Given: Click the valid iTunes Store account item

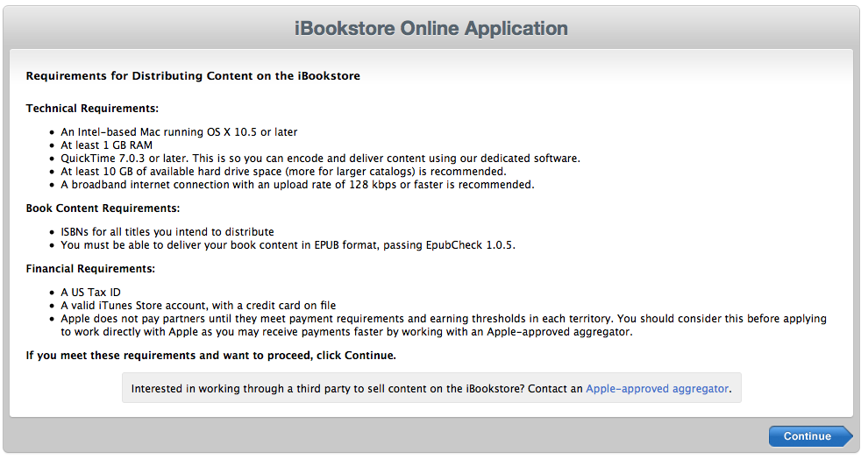Looking at the screenshot, I should (198, 306).
